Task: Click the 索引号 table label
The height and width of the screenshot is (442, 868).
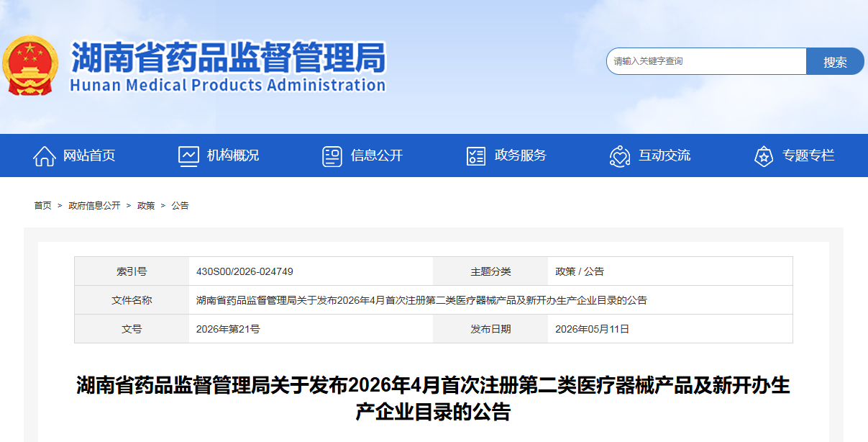Action: (132, 271)
